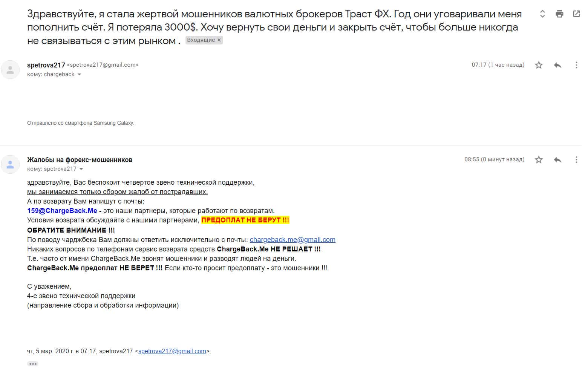Star the message from spetrova217
This screenshot has height=369, width=588.
[x=539, y=65]
